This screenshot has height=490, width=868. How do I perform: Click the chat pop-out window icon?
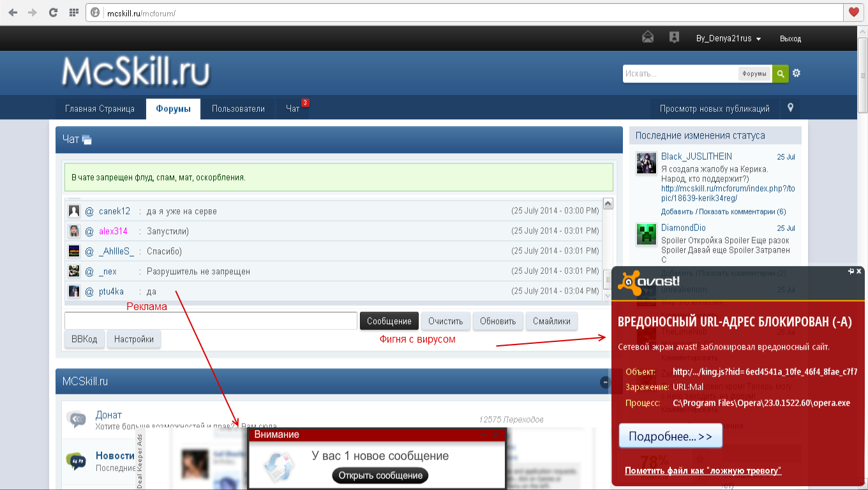coord(87,140)
